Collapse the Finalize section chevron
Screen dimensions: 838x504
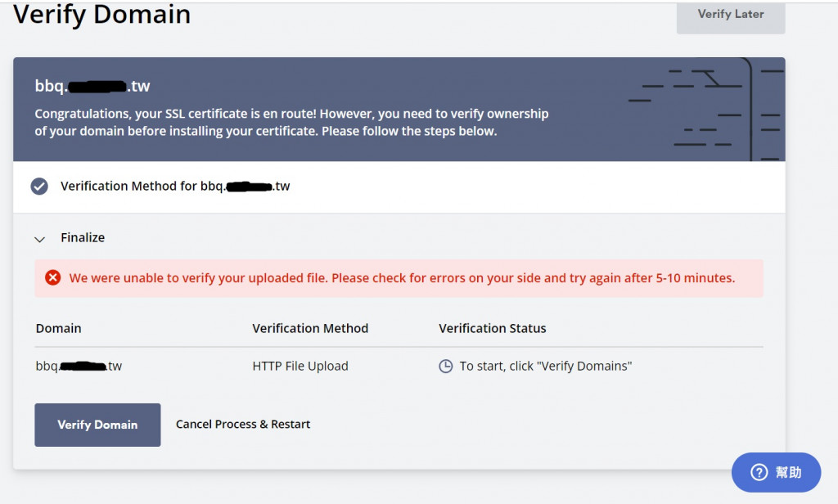coord(39,239)
